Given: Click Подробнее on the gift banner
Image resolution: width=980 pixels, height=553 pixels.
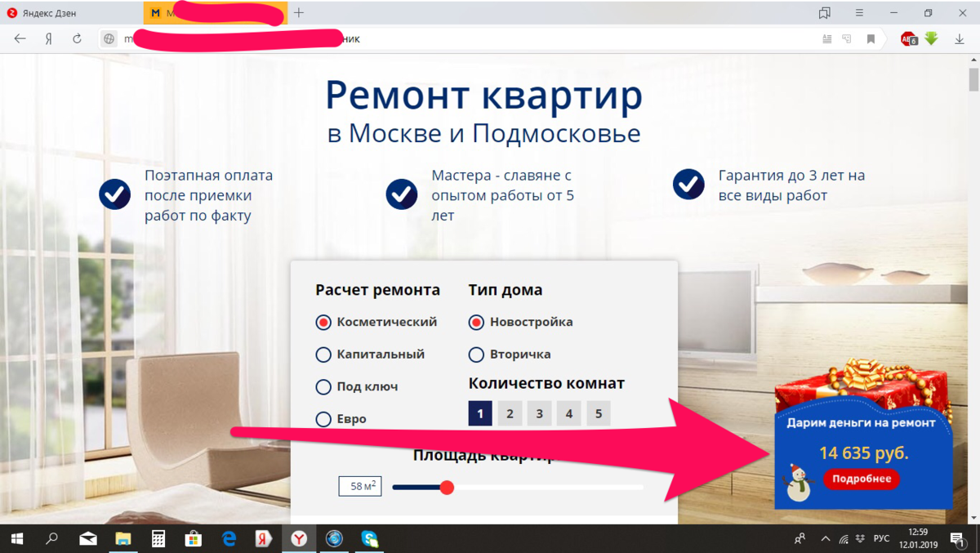Looking at the screenshot, I should (862, 479).
